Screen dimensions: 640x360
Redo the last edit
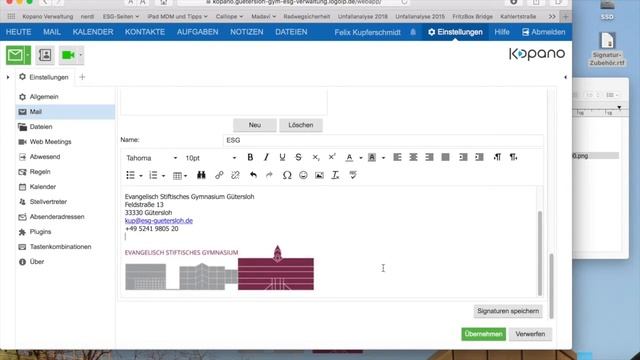tap(269, 175)
